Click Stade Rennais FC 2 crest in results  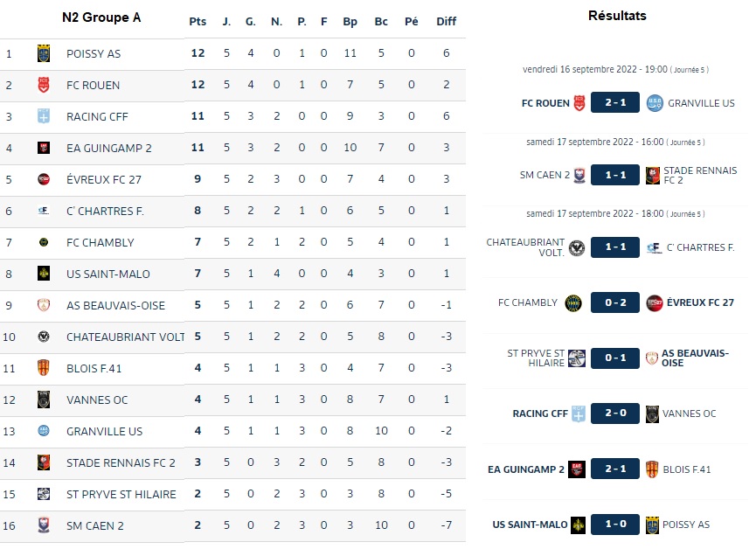click(652, 176)
